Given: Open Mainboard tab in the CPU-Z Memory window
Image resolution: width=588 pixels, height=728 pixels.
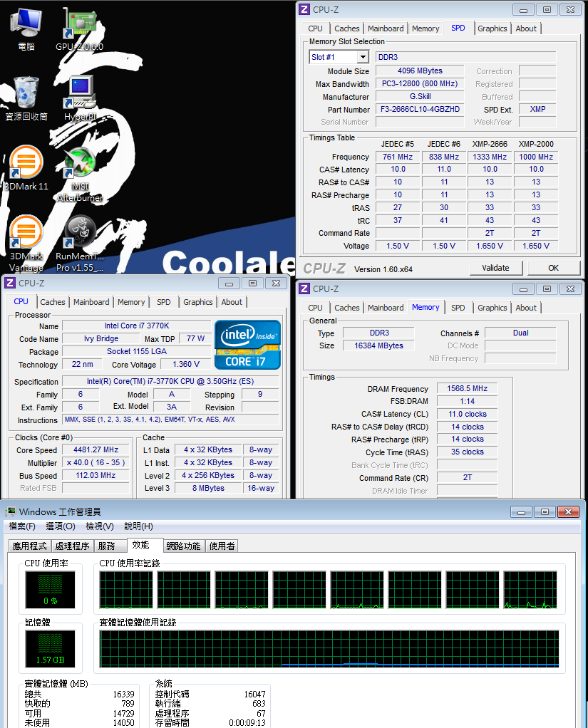Looking at the screenshot, I should point(386,307).
